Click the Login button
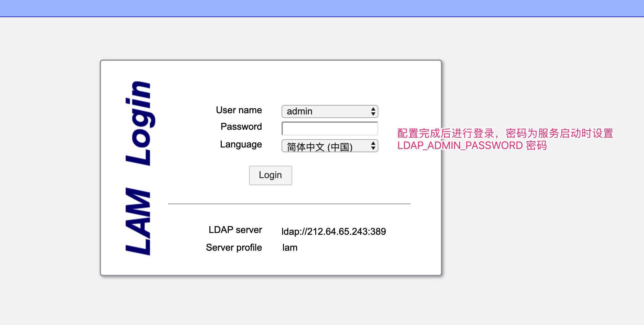 coord(270,175)
